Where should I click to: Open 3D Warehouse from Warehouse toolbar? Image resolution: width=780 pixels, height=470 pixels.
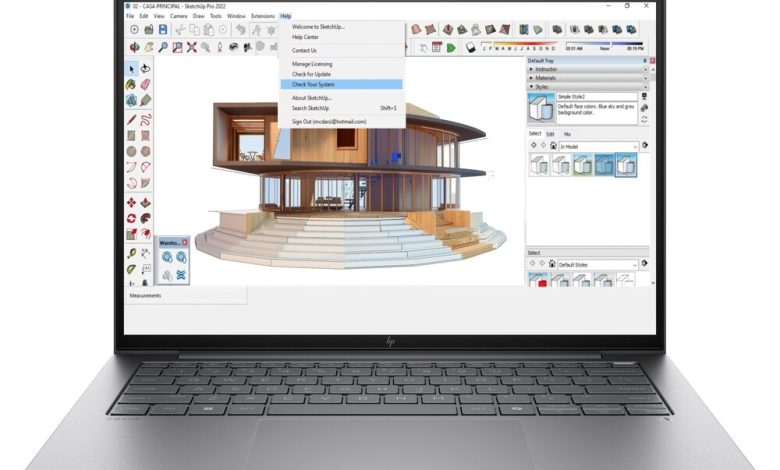167,257
